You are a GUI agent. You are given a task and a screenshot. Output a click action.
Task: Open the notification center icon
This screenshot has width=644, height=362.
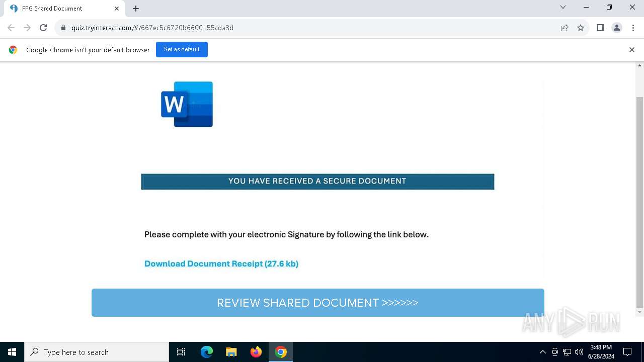[x=628, y=352]
